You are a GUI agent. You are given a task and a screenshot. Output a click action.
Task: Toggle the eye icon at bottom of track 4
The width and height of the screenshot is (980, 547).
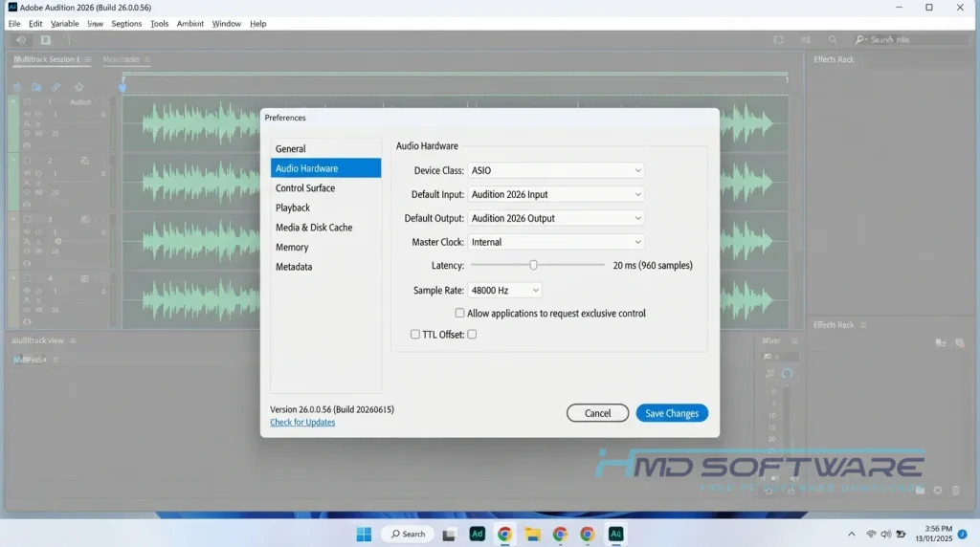27,321
